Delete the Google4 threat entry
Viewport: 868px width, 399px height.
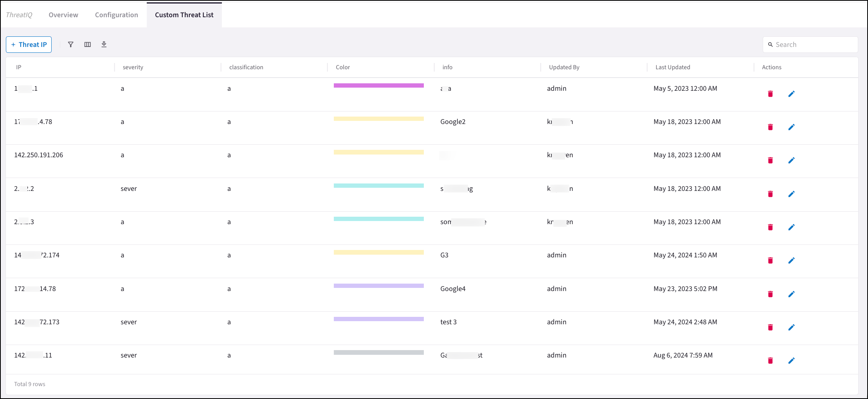(x=770, y=294)
